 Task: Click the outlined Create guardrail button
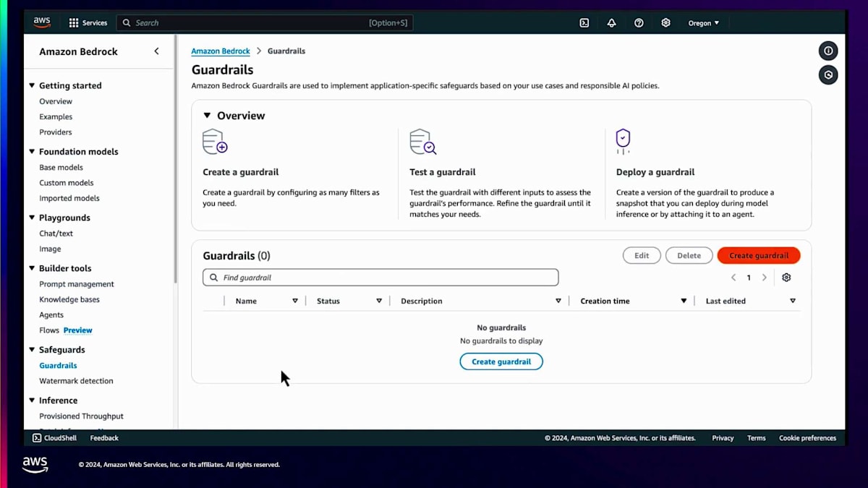501,361
